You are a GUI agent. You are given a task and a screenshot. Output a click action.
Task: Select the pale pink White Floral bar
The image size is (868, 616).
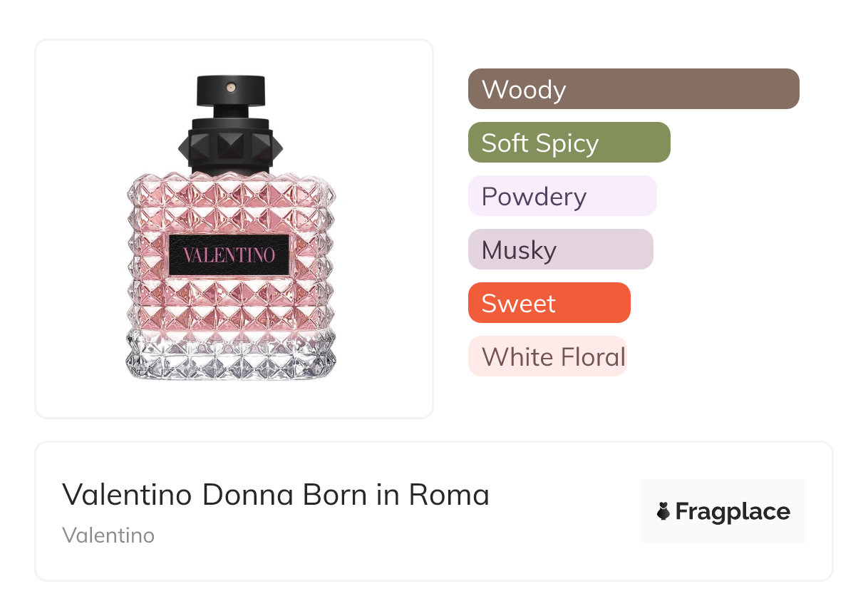point(547,356)
